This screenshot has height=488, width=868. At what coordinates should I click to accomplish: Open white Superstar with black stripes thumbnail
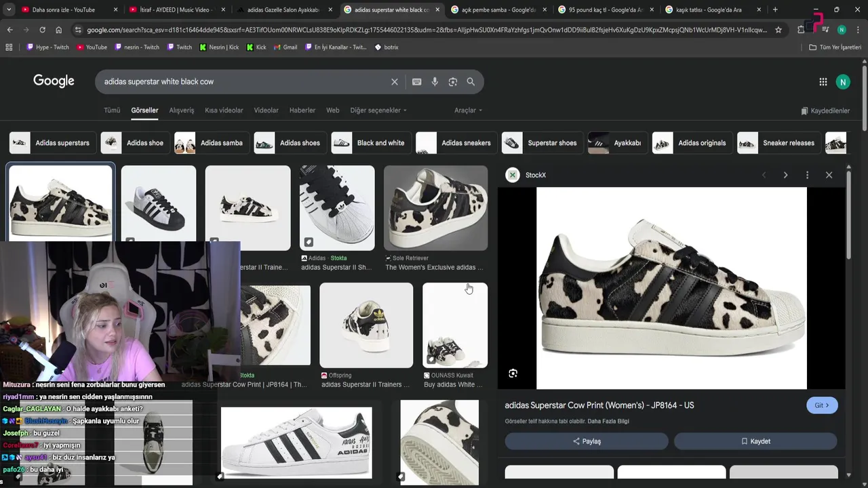click(296, 443)
